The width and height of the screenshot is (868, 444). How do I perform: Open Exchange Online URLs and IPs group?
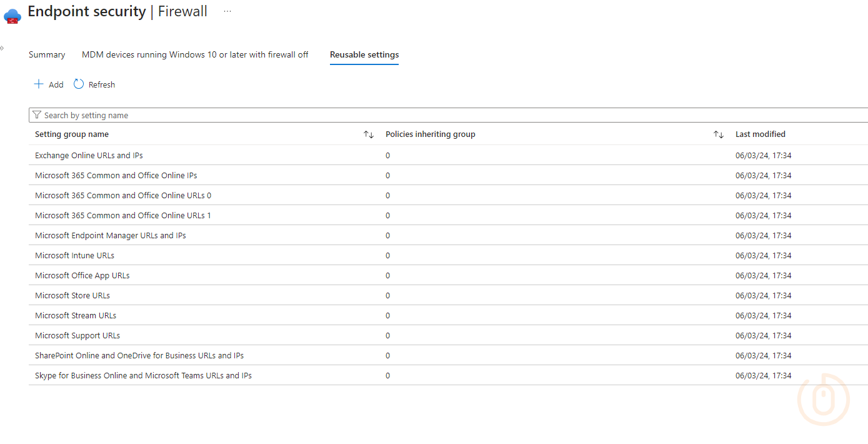(89, 155)
